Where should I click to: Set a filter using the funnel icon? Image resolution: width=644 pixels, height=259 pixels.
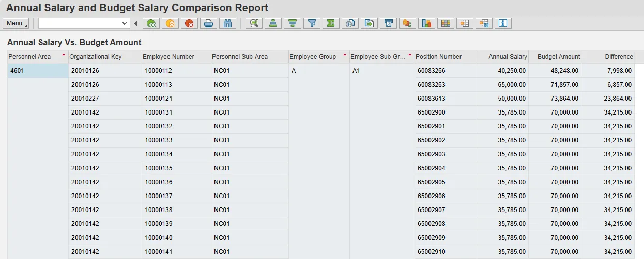[312, 23]
